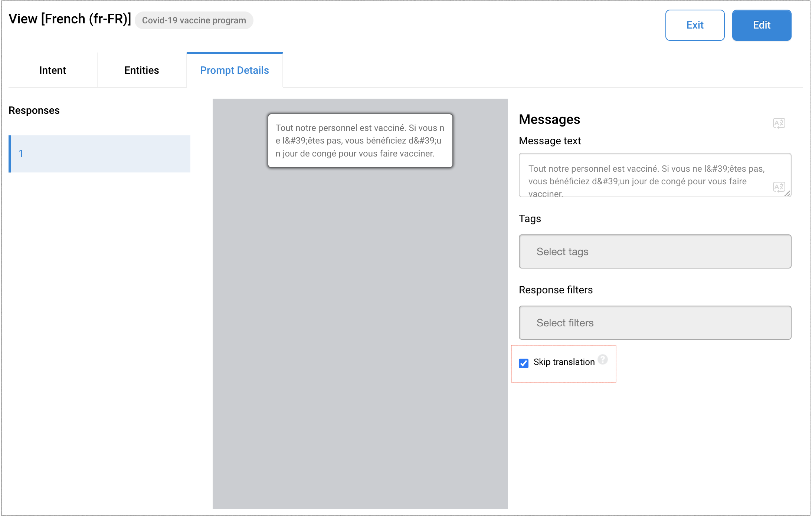Click translate icon beside Messages heading
This screenshot has width=812, height=517.
click(779, 123)
